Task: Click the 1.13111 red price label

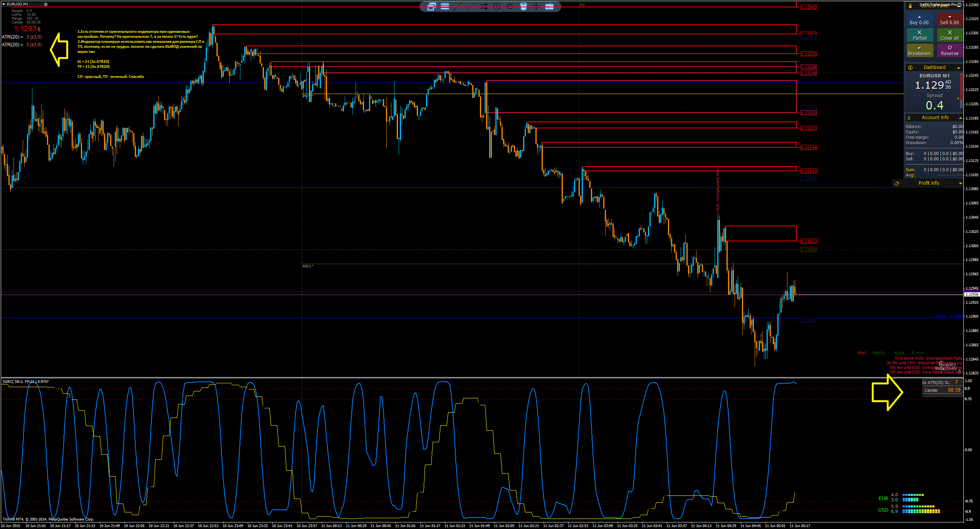Action: 808,171
